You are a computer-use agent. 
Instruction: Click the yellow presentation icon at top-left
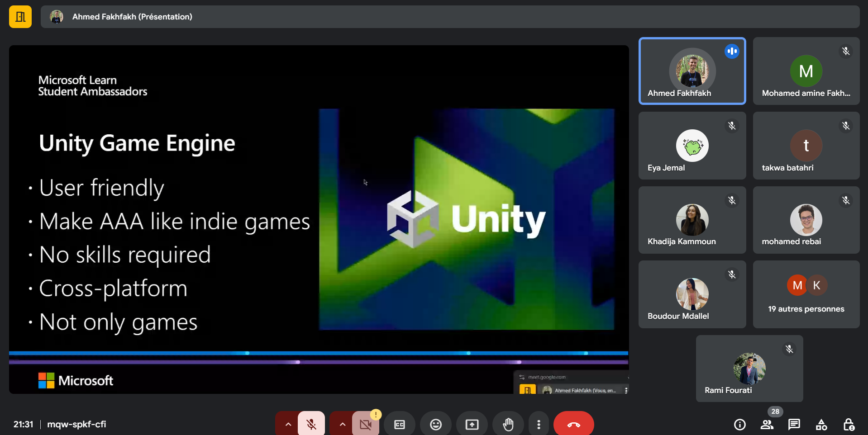click(20, 17)
